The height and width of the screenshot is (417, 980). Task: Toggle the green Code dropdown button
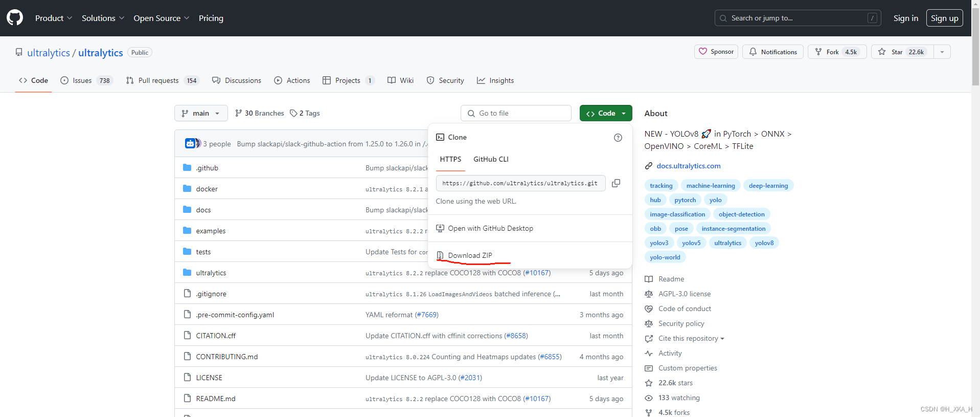[x=606, y=113]
